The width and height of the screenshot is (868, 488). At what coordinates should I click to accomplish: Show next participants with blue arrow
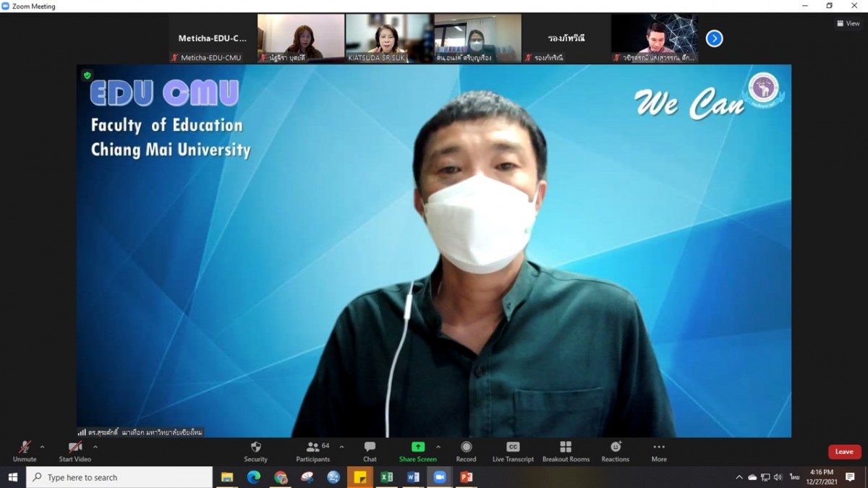point(714,38)
